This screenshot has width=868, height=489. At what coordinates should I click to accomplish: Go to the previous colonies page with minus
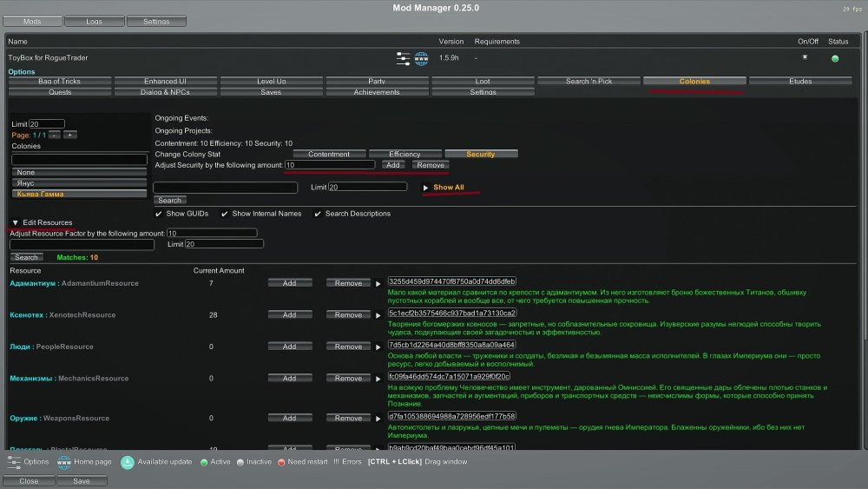pyautogui.click(x=54, y=135)
